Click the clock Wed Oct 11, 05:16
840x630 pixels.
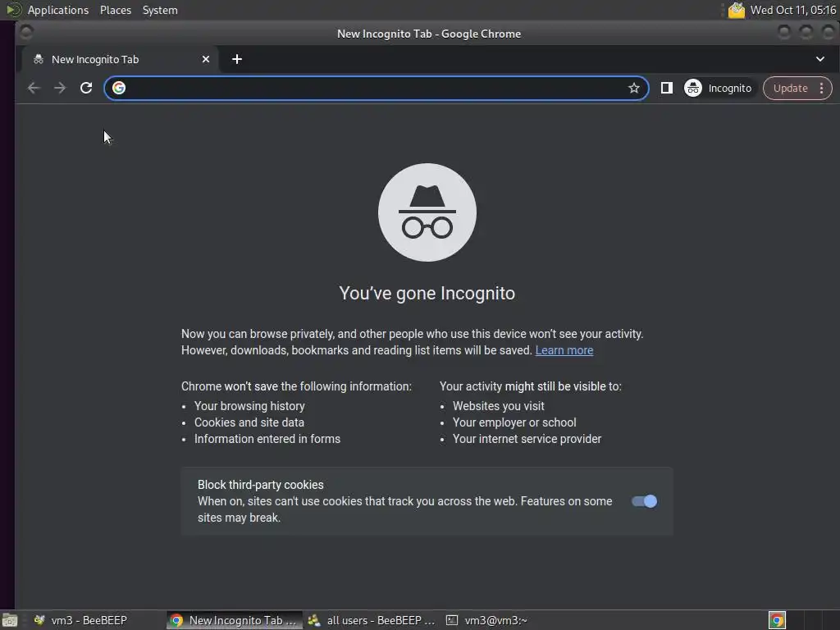pyautogui.click(x=793, y=10)
